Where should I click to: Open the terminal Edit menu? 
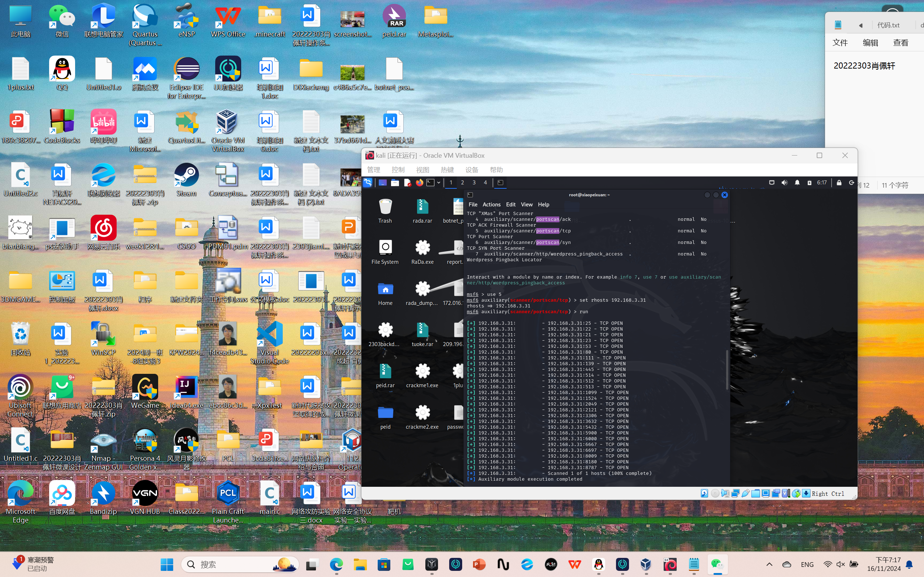(x=511, y=205)
